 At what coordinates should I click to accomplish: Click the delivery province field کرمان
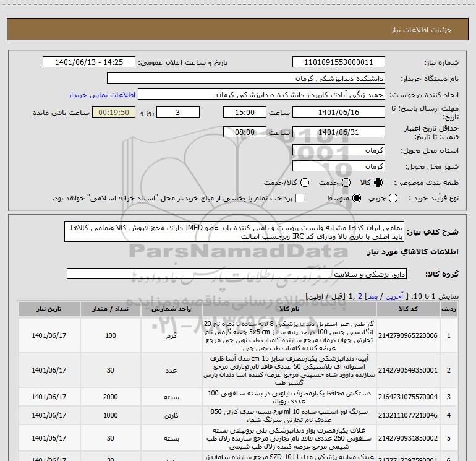click(339, 150)
